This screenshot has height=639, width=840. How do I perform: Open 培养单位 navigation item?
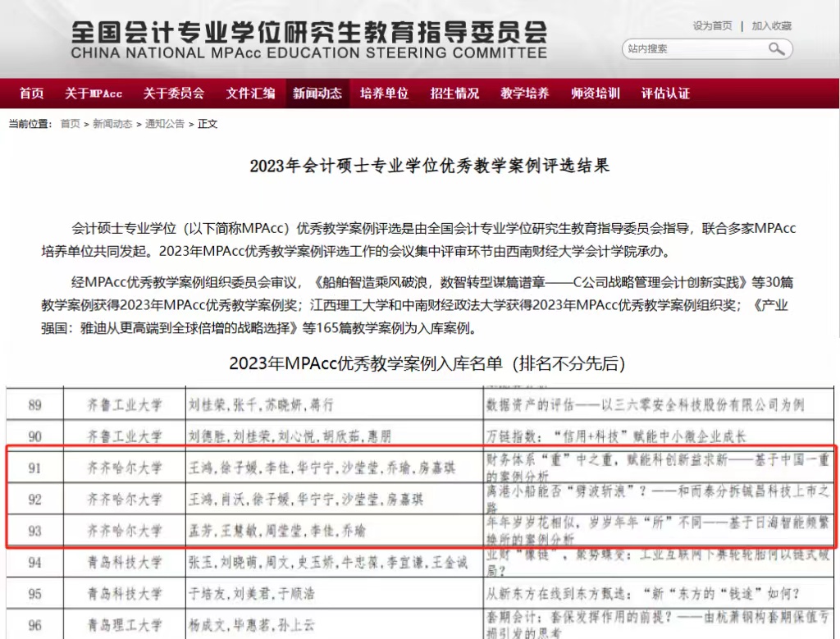tap(384, 94)
